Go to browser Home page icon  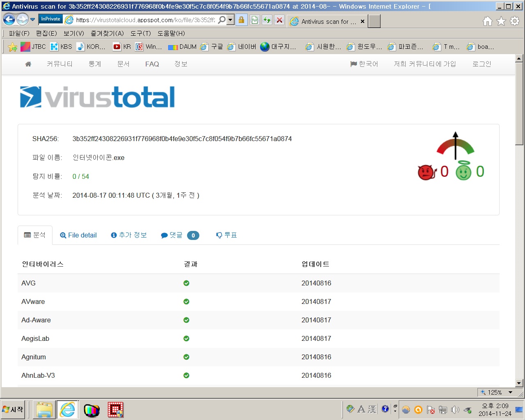point(487,21)
